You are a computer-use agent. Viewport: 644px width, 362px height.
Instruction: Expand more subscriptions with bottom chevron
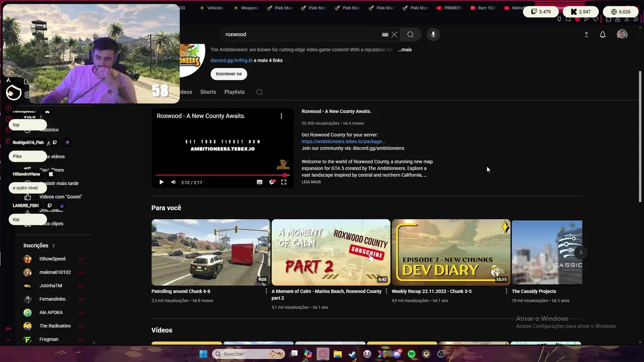point(94,342)
